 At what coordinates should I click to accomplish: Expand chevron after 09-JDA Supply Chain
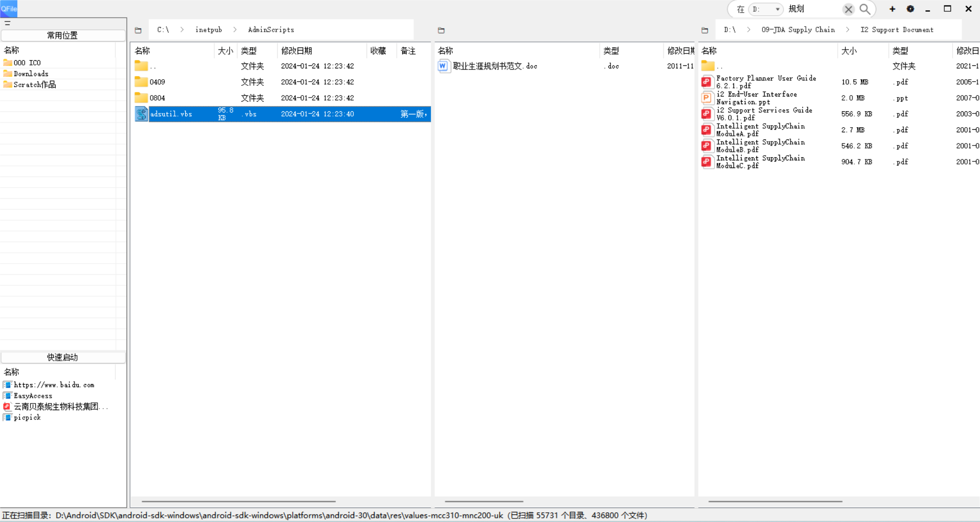tap(847, 30)
